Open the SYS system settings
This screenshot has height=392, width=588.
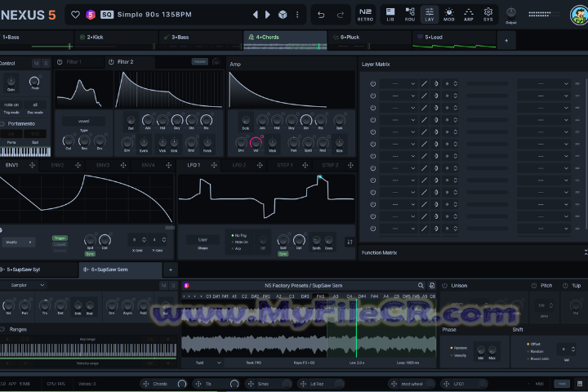click(x=488, y=15)
